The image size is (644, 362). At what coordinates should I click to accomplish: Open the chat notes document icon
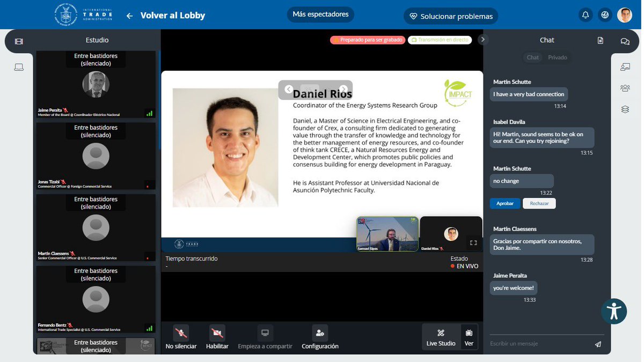[x=601, y=40]
